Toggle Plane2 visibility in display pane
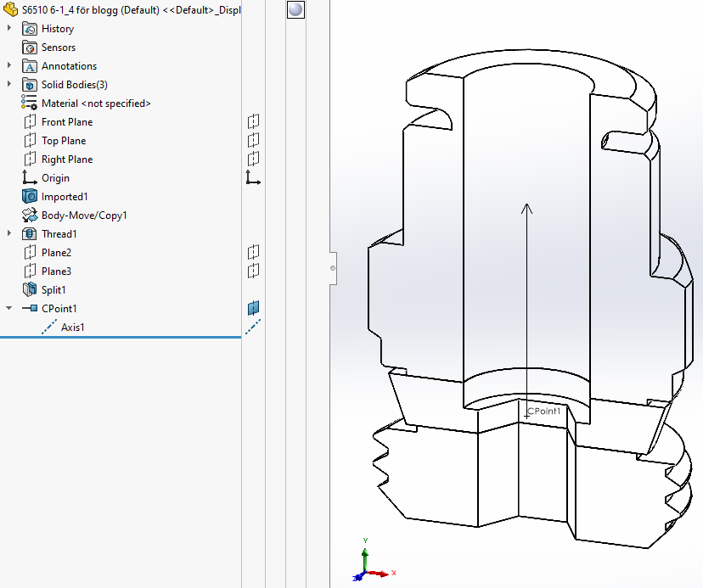This screenshot has height=588, width=703. coord(253,253)
